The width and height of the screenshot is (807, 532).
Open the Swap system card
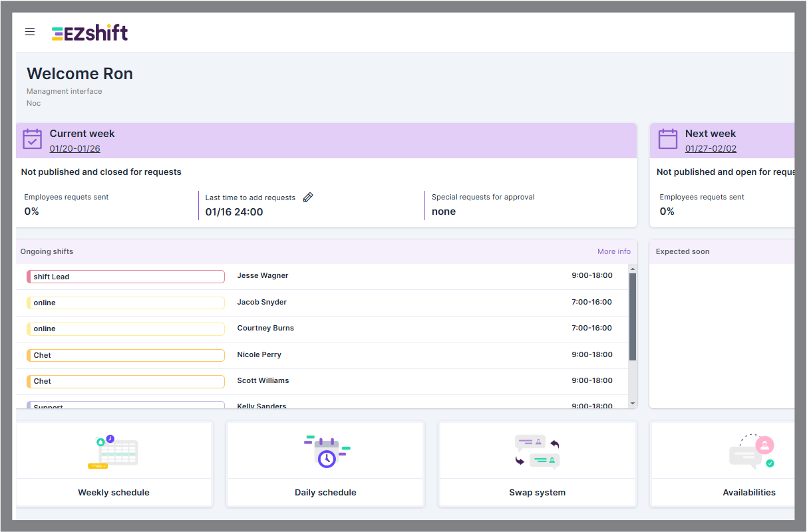point(537,464)
